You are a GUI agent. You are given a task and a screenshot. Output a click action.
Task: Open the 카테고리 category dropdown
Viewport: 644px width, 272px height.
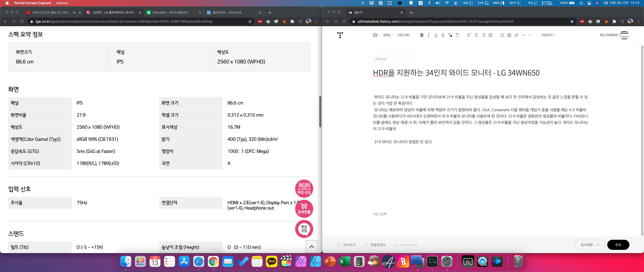click(394, 59)
